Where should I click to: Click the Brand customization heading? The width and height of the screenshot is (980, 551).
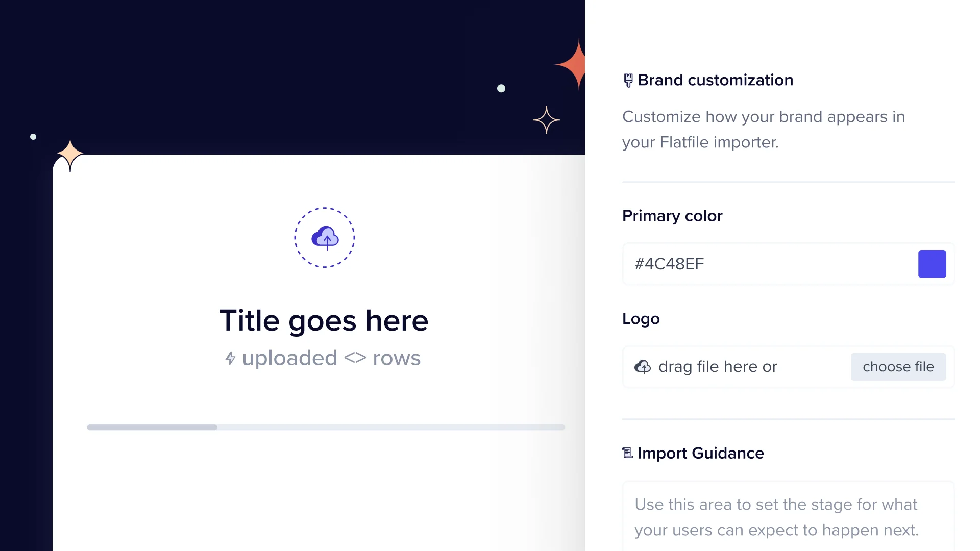715,80
